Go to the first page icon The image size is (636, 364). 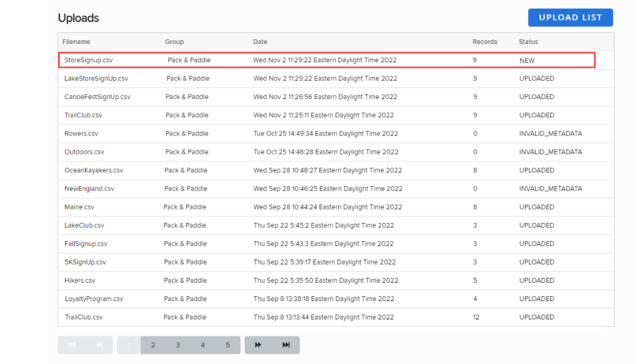[x=72, y=345]
